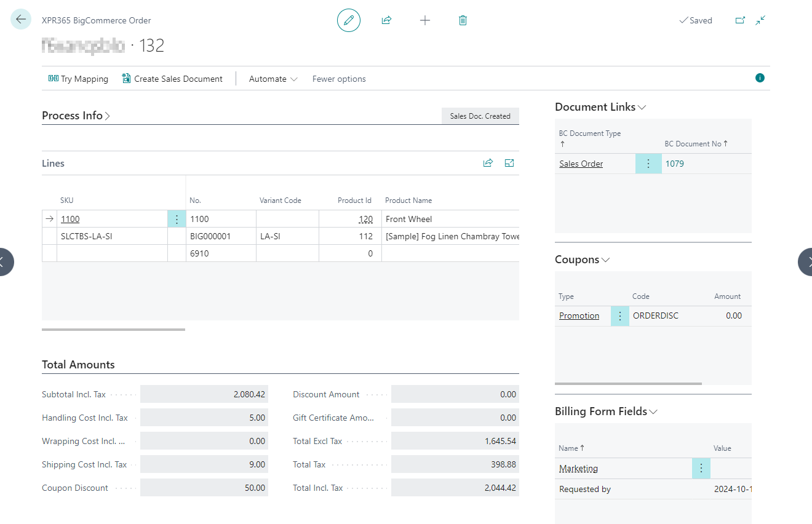Click the Discount Amount field value

point(455,394)
